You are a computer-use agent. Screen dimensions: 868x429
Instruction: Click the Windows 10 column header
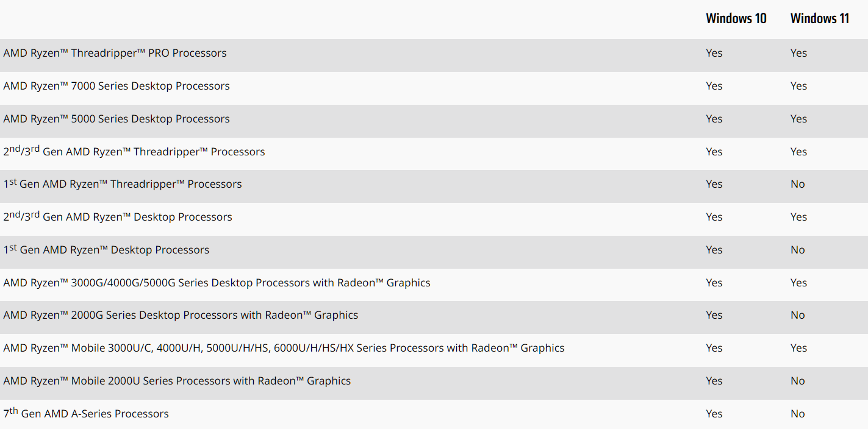736,18
